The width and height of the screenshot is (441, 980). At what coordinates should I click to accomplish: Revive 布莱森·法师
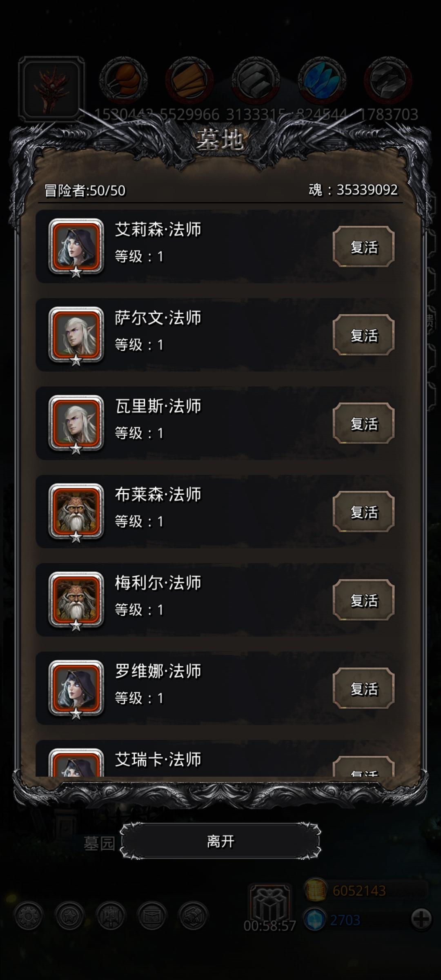[x=363, y=512]
